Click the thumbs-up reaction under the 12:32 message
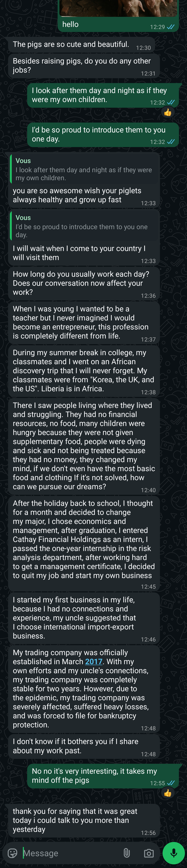 pos(167,112)
